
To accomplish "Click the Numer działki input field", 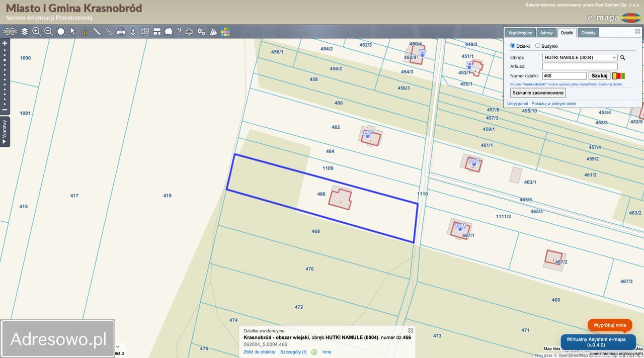I will [565, 75].
